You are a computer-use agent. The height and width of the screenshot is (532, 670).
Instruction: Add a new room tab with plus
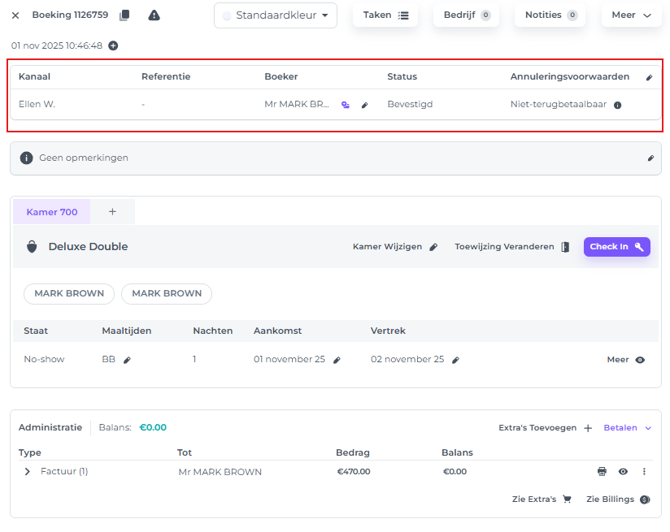pos(113,212)
